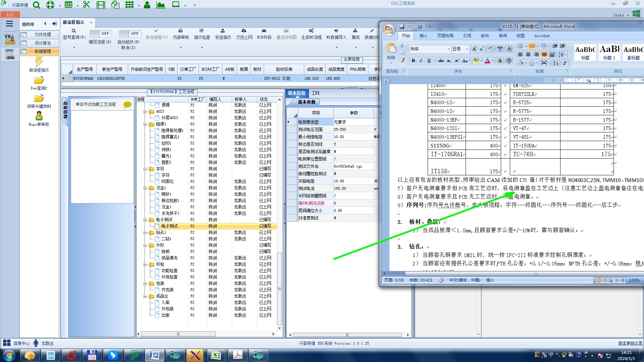Toggle the 启动修改 OFF switch
The image size is (644, 362).
130,34
